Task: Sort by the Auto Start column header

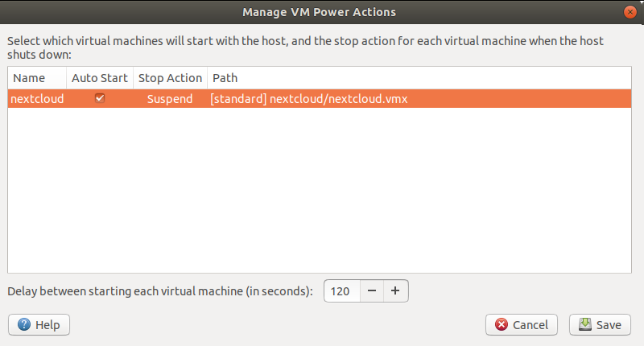Action: [100, 78]
